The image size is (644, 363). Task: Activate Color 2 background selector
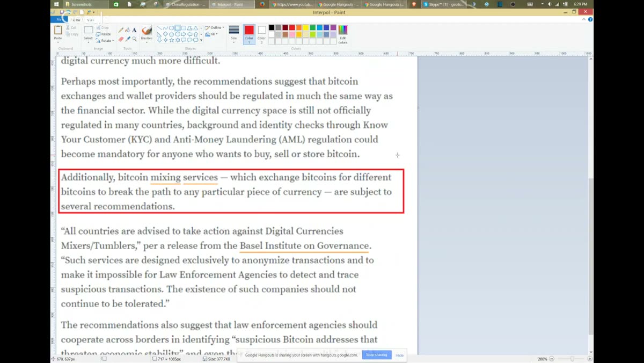coord(261,34)
